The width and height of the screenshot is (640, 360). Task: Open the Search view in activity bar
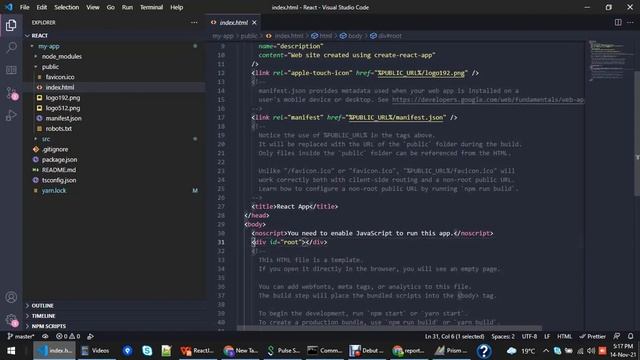click(11, 47)
